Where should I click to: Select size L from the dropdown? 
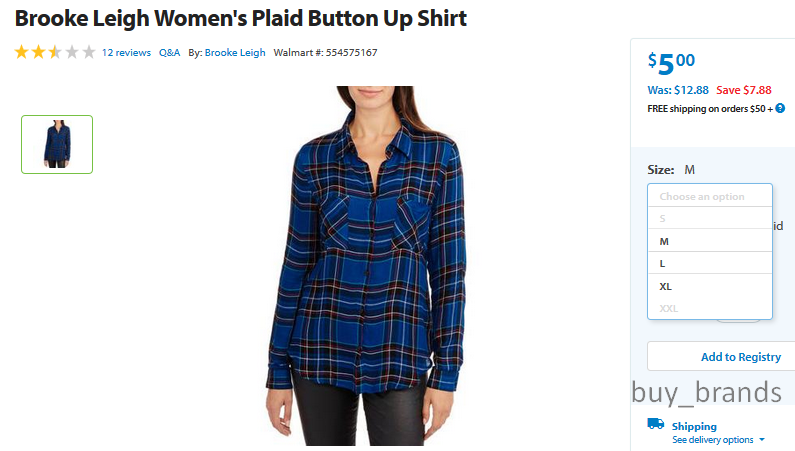click(x=710, y=264)
